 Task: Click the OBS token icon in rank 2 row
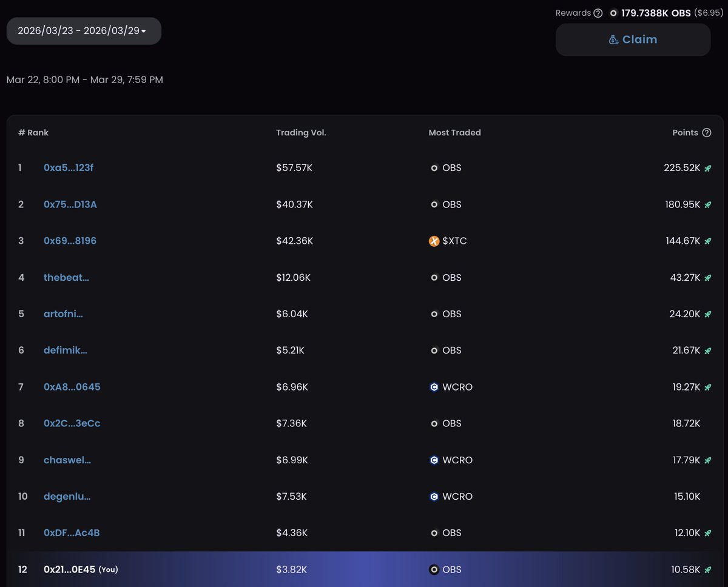click(434, 204)
